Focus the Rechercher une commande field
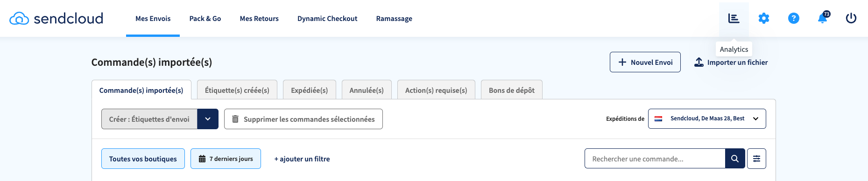Viewport: 868px width, 181px height. (655, 159)
